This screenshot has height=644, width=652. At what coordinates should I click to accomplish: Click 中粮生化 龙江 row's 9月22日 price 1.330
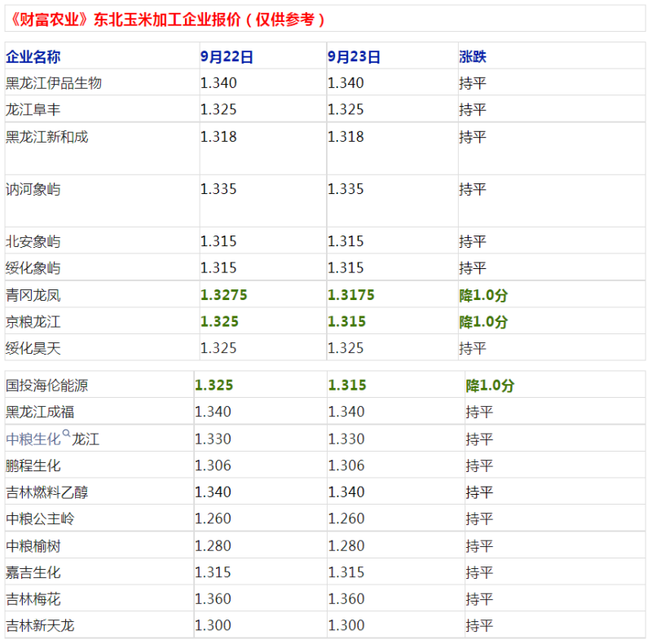213,439
